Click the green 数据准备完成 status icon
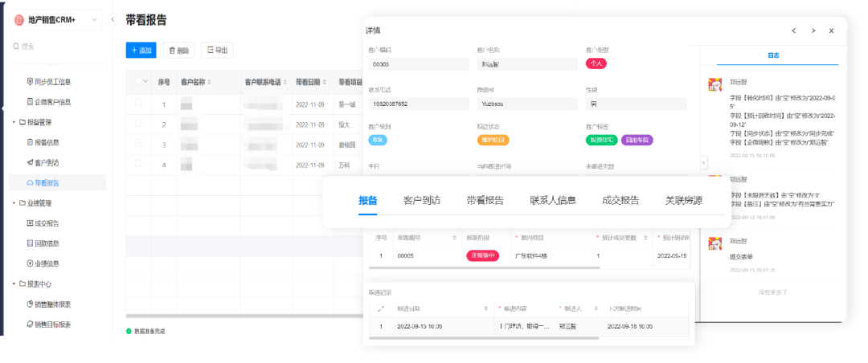 pyautogui.click(x=129, y=331)
